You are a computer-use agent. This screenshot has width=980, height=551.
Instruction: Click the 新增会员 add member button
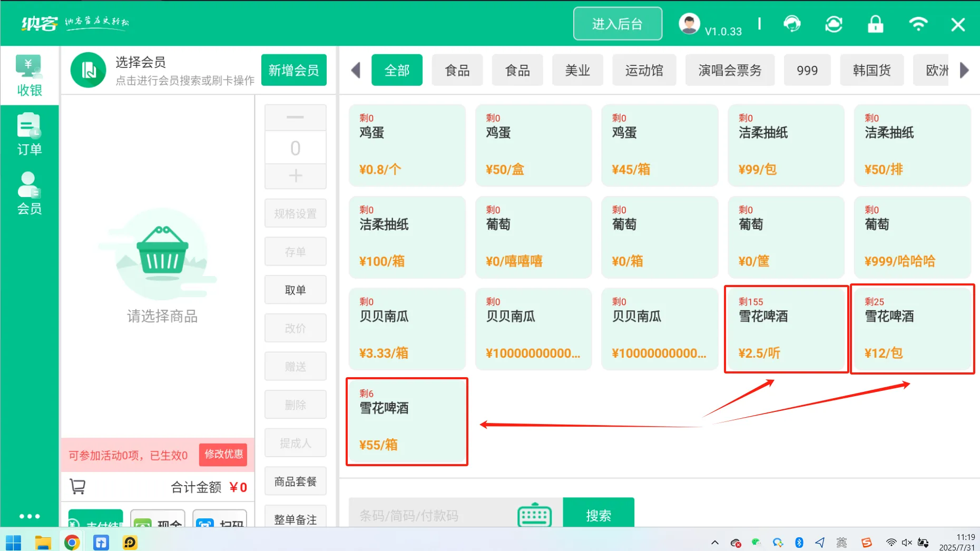click(x=293, y=70)
